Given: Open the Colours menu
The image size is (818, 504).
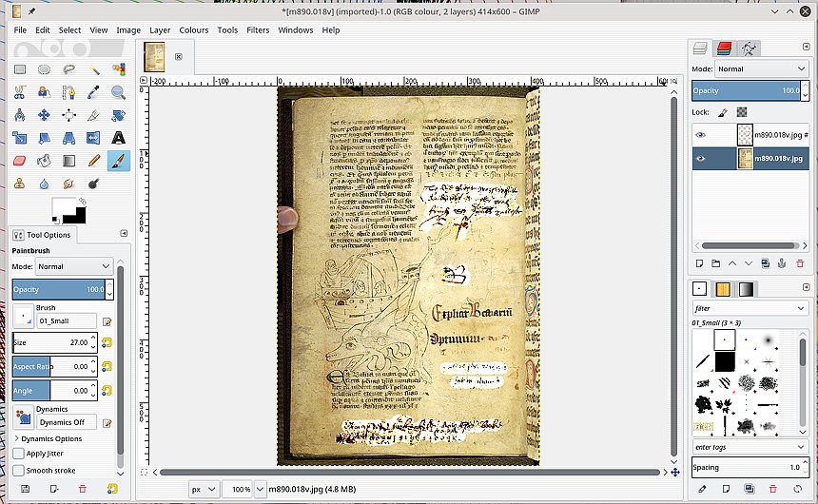Looking at the screenshot, I should point(193,29).
